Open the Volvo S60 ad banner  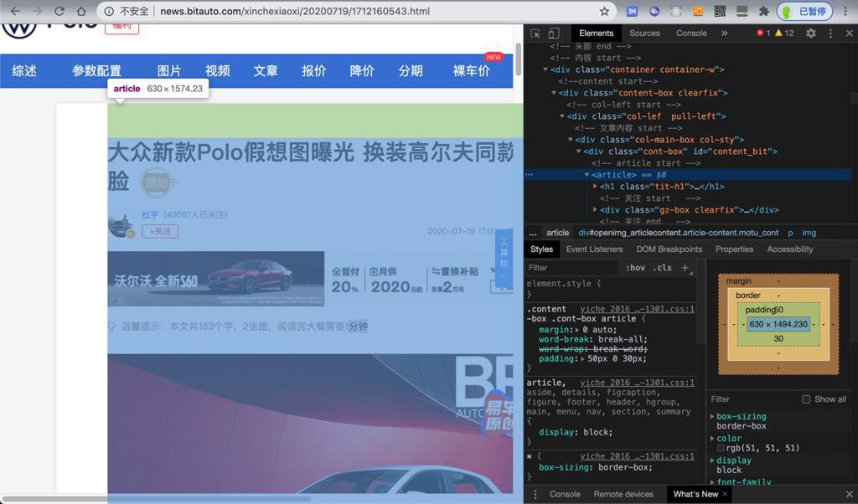point(310,279)
